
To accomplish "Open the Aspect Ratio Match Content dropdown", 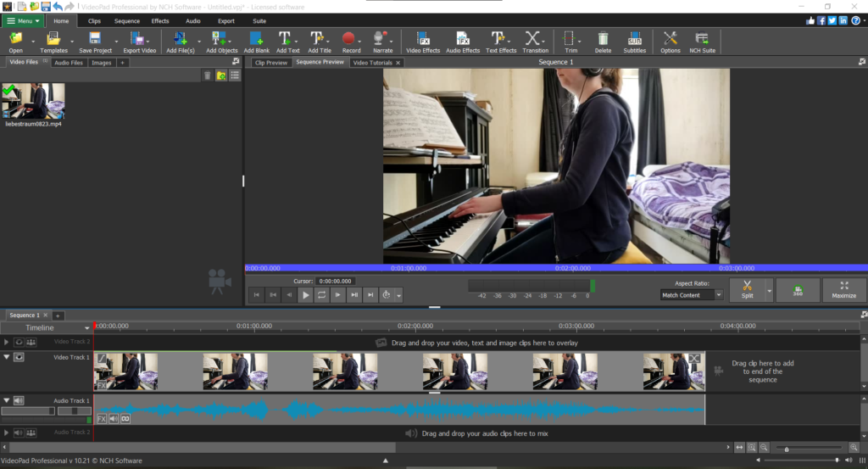I will click(691, 295).
